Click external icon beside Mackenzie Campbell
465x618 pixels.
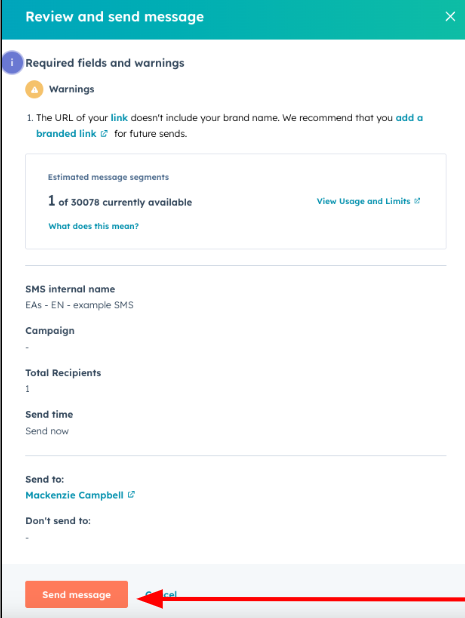(x=131, y=495)
